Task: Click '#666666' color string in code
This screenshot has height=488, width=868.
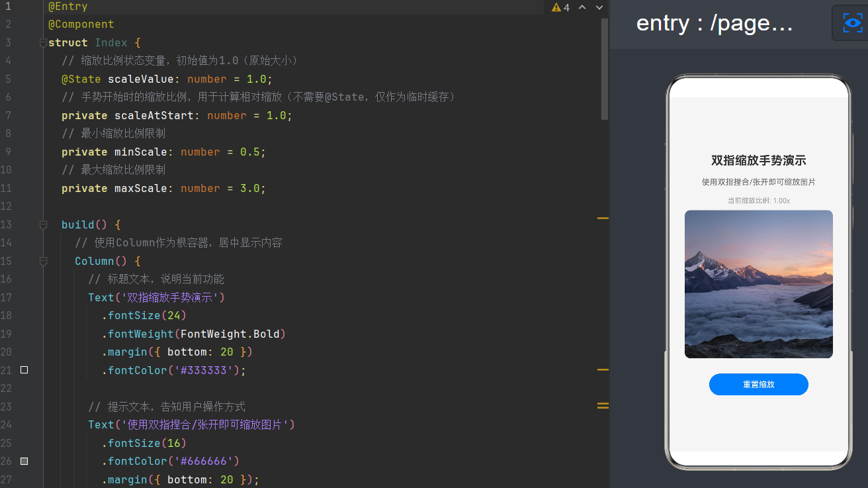Action: tap(203, 462)
